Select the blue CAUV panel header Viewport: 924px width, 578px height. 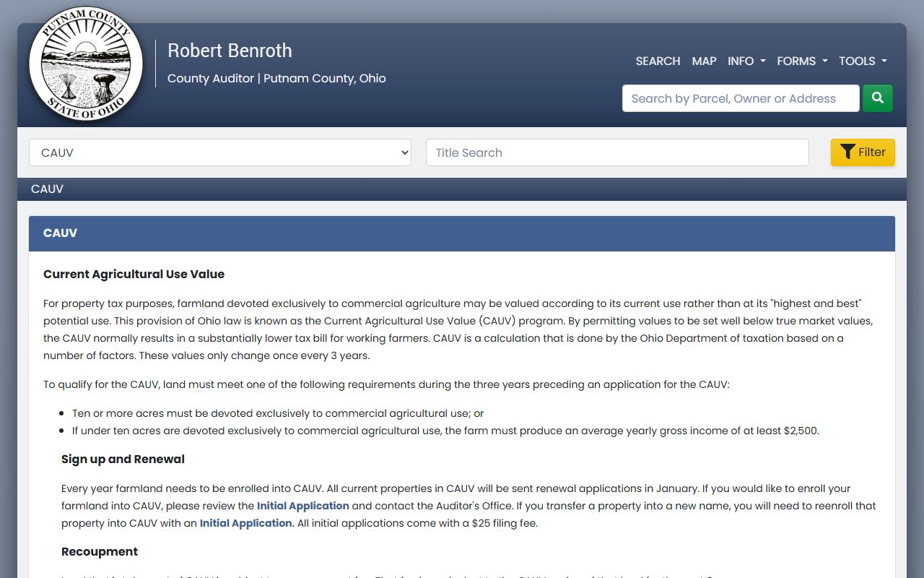462,233
